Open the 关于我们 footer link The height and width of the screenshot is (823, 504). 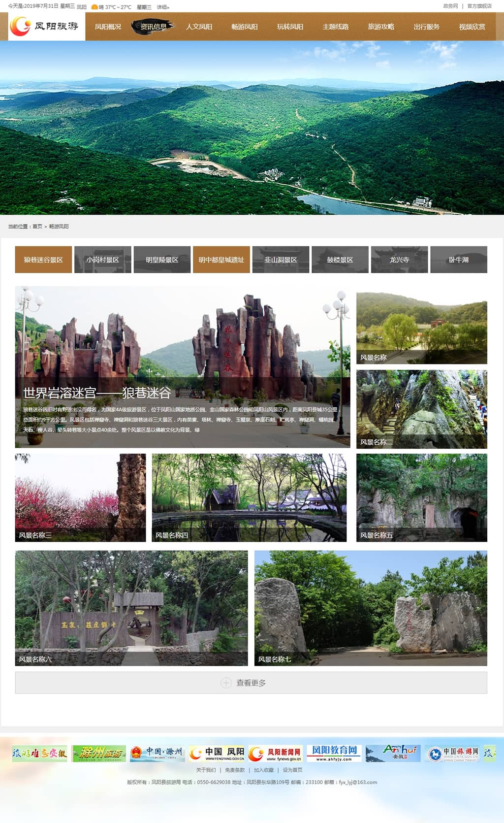click(x=206, y=770)
